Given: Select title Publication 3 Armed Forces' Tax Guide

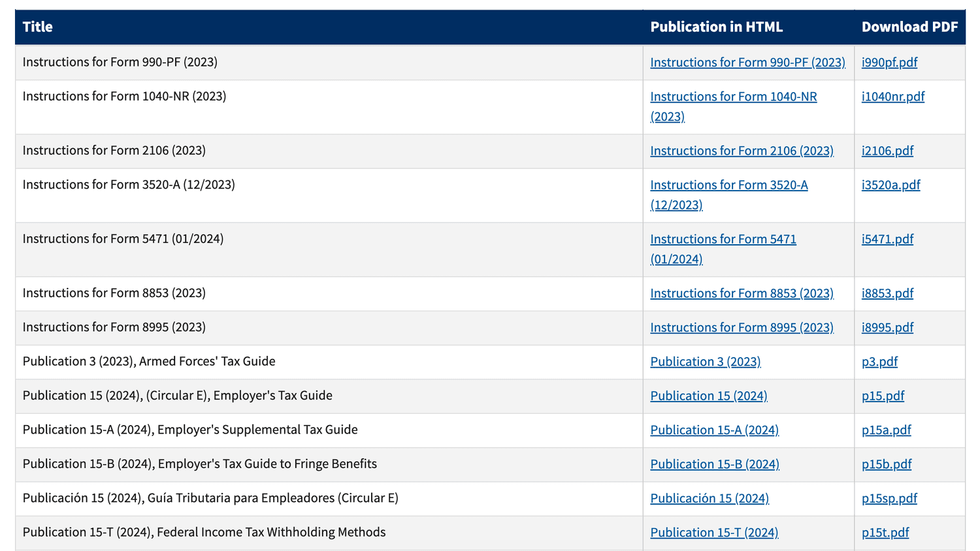Looking at the screenshot, I should pos(149,362).
